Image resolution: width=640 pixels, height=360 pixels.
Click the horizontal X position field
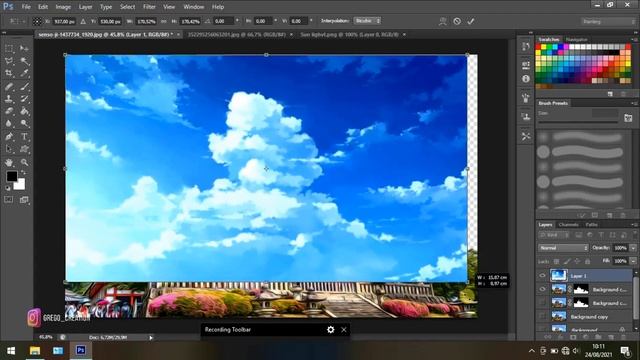point(65,21)
